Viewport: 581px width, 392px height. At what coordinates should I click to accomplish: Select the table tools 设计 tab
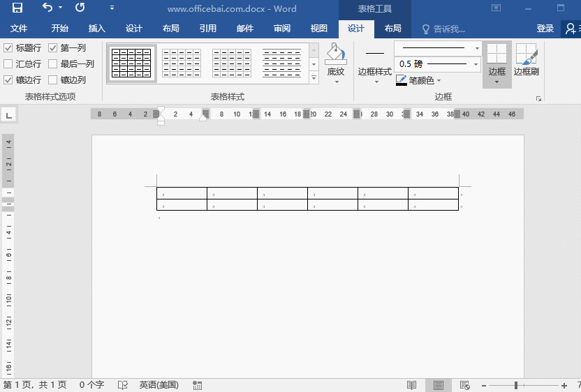tap(356, 29)
